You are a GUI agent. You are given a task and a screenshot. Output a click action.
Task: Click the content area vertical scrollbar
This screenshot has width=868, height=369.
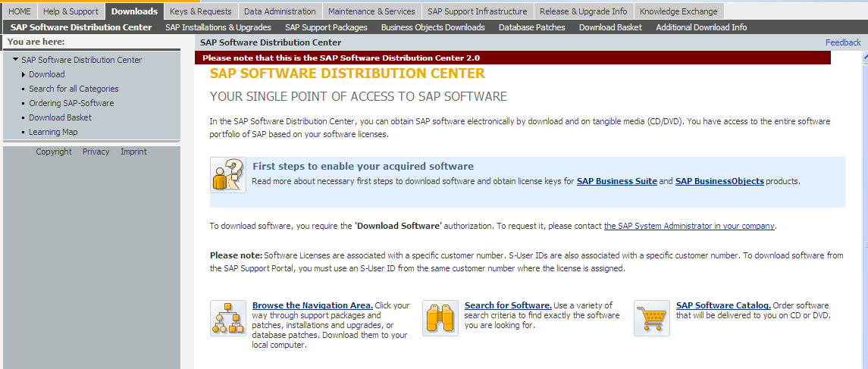pyautogui.click(x=865, y=210)
